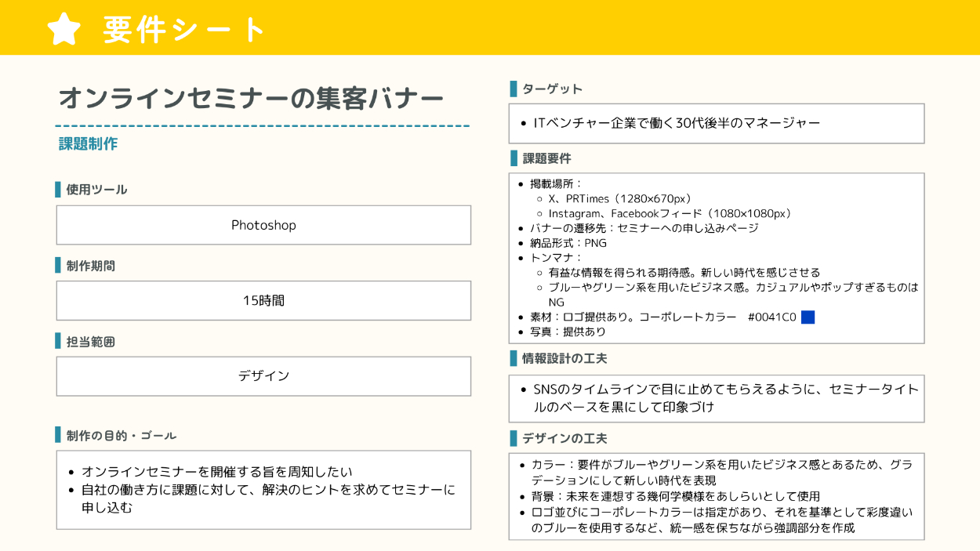Click the Photoshop tool box
This screenshot has width=980, height=551.
[263, 226]
